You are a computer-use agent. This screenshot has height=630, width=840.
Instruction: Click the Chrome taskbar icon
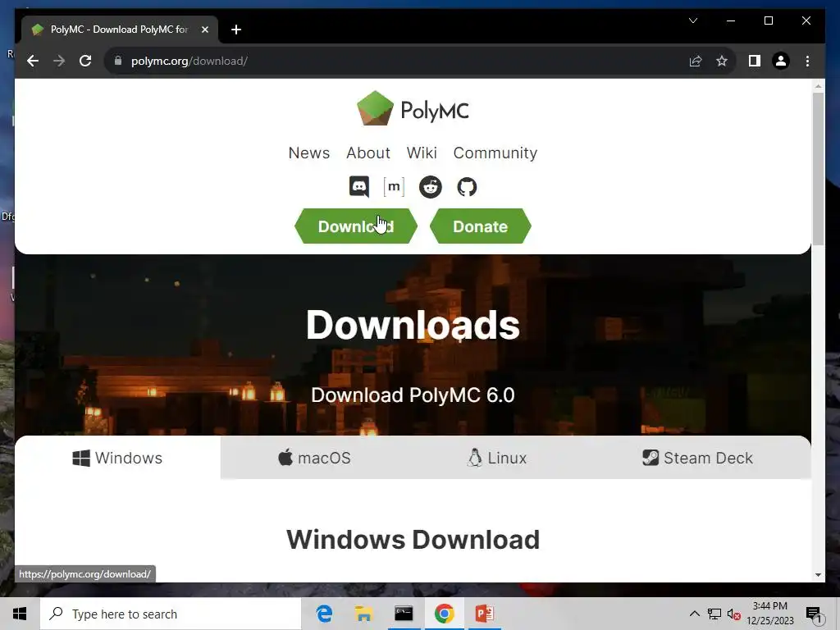tap(444, 614)
